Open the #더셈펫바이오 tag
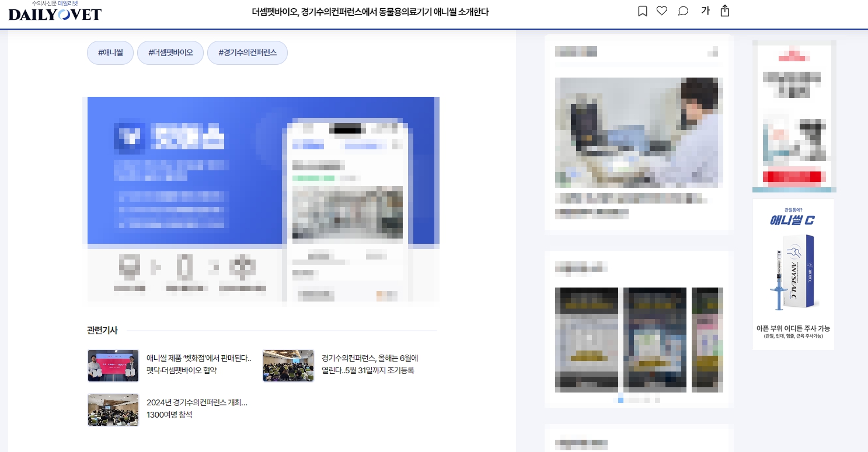The image size is (868, 452). 170,52
